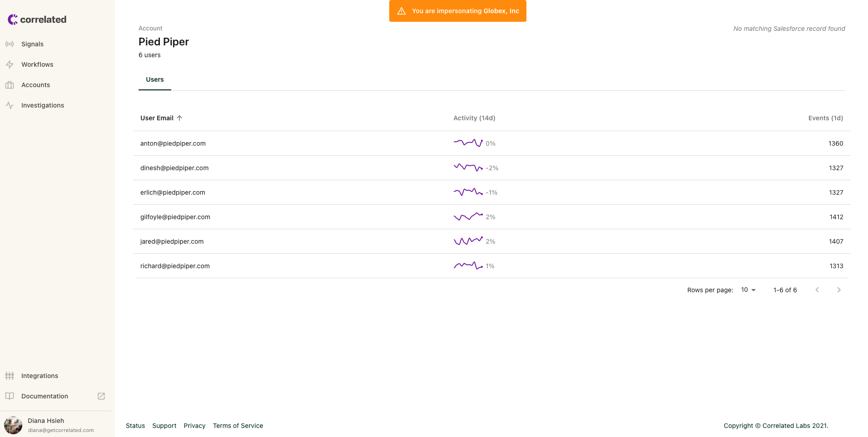
Task: Click diana@getcorrelated.com email
Action: click(x=61, y=430)
